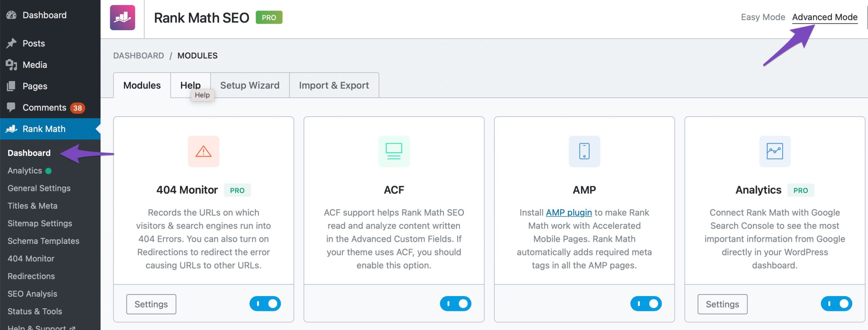Open Analytics submenu item
The width and height of the screenshot is (868, 330).
click(25, 171)
